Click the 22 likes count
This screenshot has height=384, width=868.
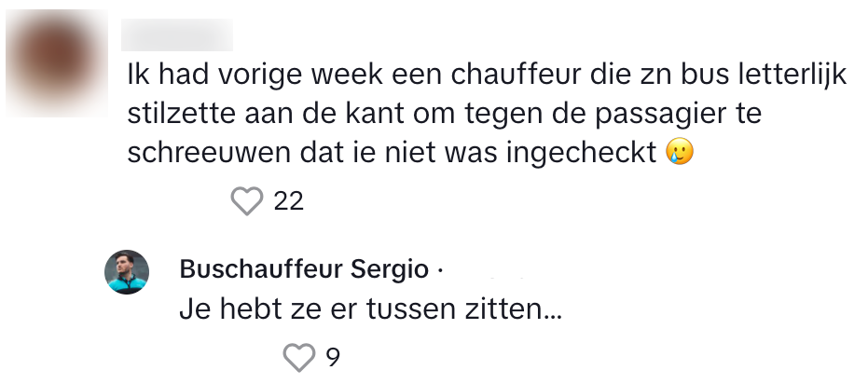[x=289, y=201]
